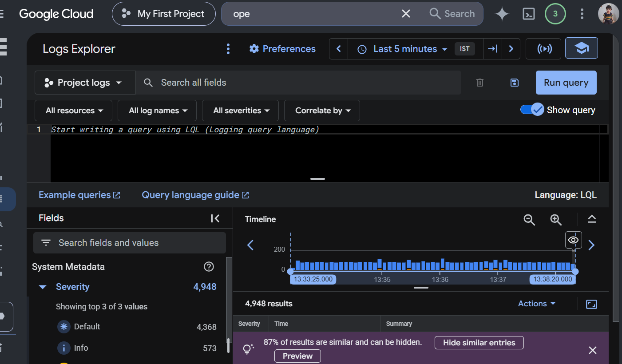Click the Search magnifier button in top bar
The width and height of the screenshot is (622, 364).
click(x=452, y=14)
